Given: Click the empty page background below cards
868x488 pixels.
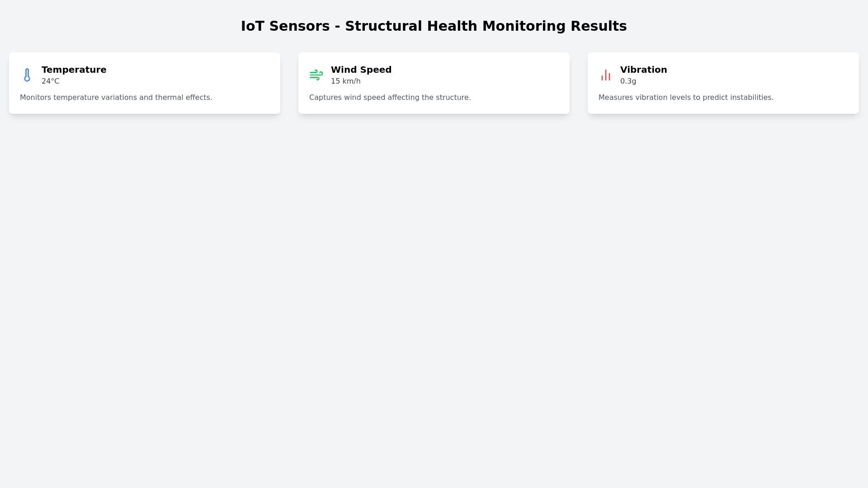Looking at the screenshot, I should pos(434,294).
